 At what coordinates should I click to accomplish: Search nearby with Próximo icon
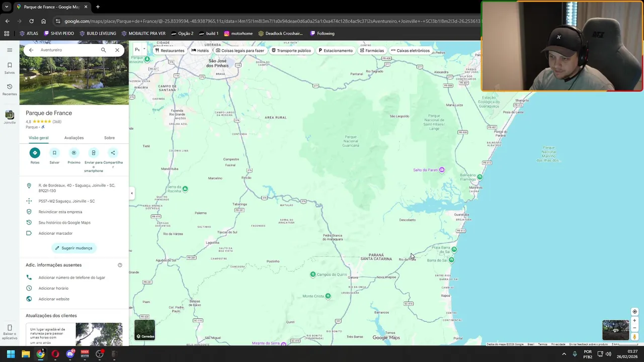coord(74,153)
